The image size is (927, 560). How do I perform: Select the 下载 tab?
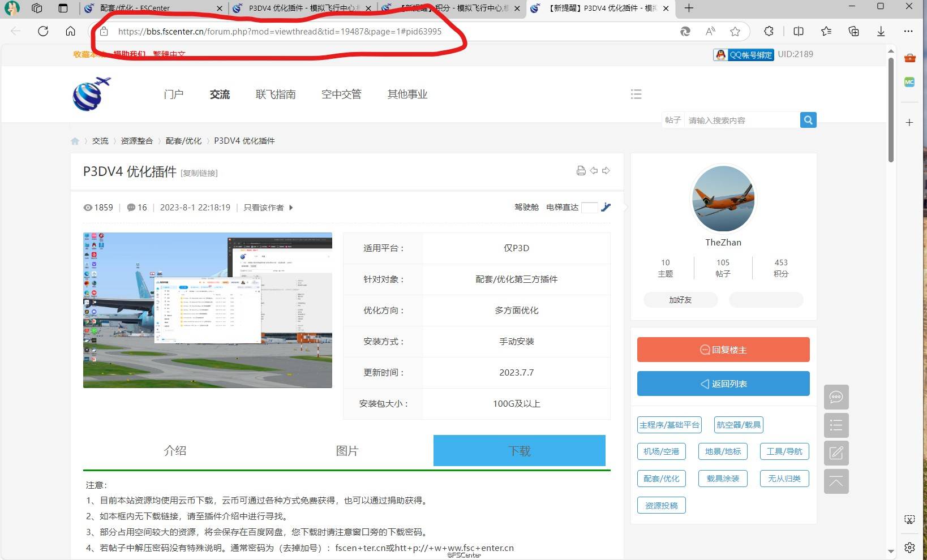tap(520, 451)
